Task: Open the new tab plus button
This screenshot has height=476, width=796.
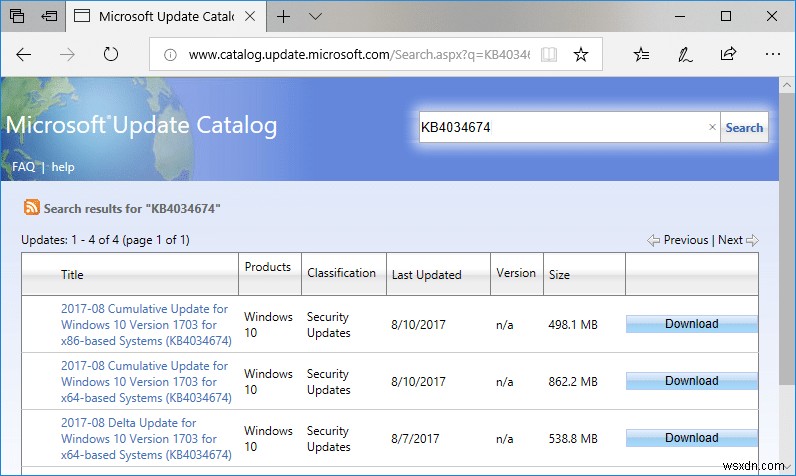Action: click(x=284, y=16)
